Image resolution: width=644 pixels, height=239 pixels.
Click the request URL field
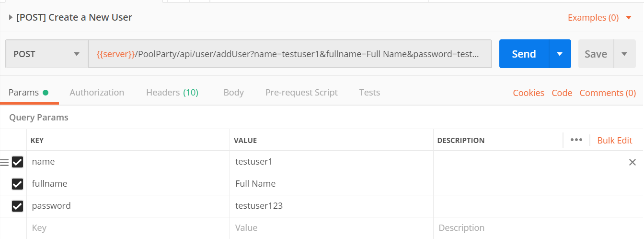click(290, 54)
